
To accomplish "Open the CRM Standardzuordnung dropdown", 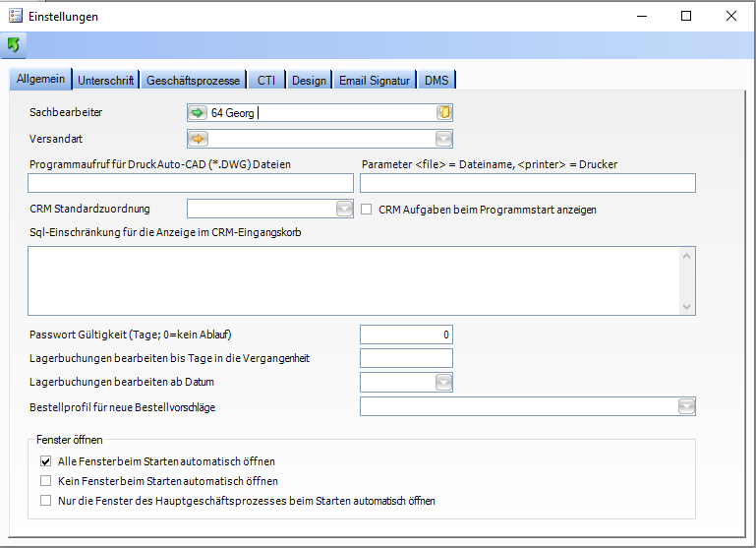I will tap(344, 209).
